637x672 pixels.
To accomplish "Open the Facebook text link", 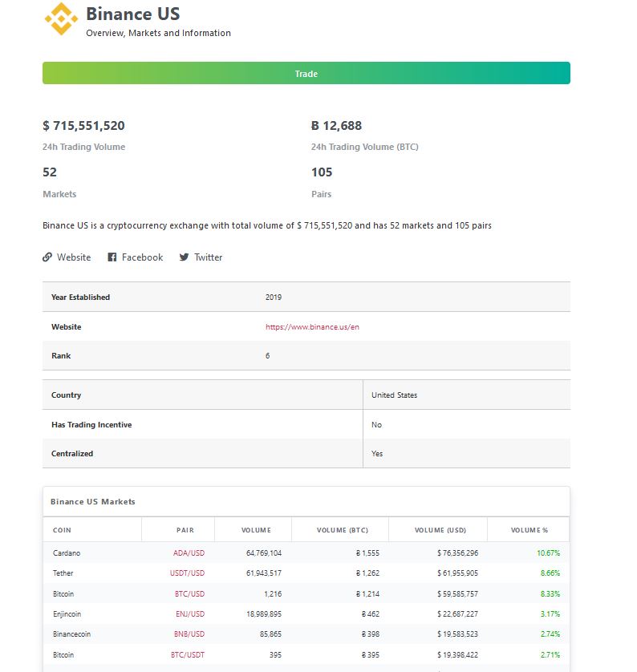I will (142, 257).
